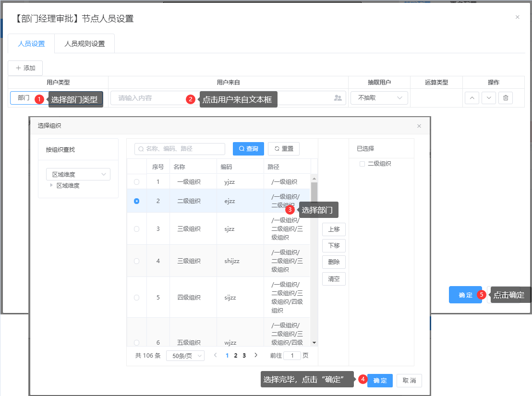Image resolution: width=532 pixels, height=396 pixels.
Task: Open the 人员规则设置 tab
Action: pos(85,44)
